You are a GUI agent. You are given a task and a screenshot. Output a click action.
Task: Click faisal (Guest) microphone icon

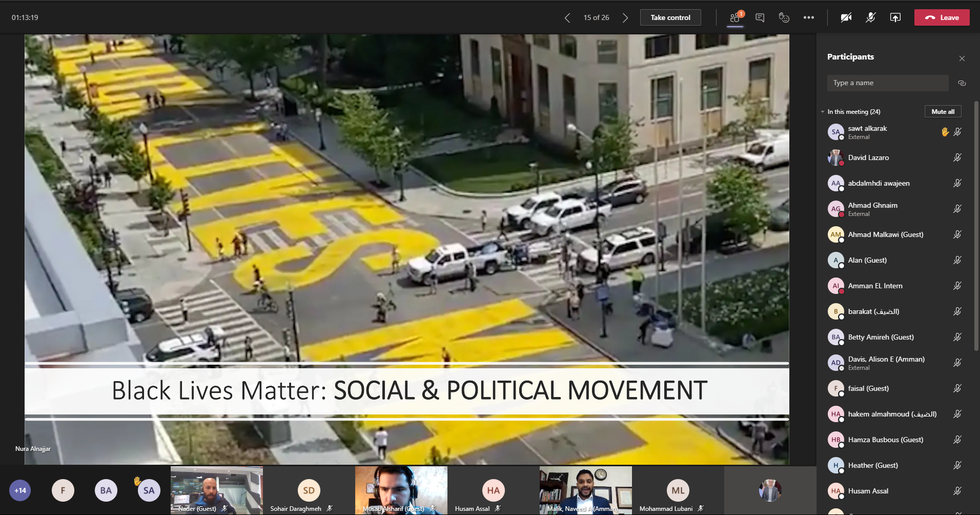click(x=957, y=388)
